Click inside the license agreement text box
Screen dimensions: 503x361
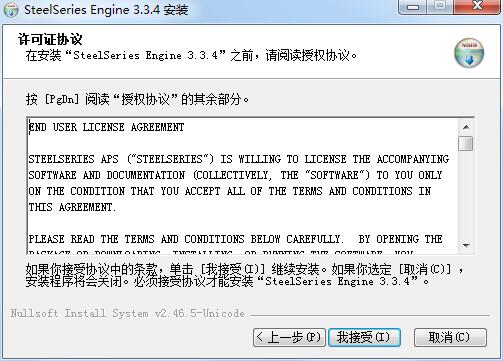point(243,186)
